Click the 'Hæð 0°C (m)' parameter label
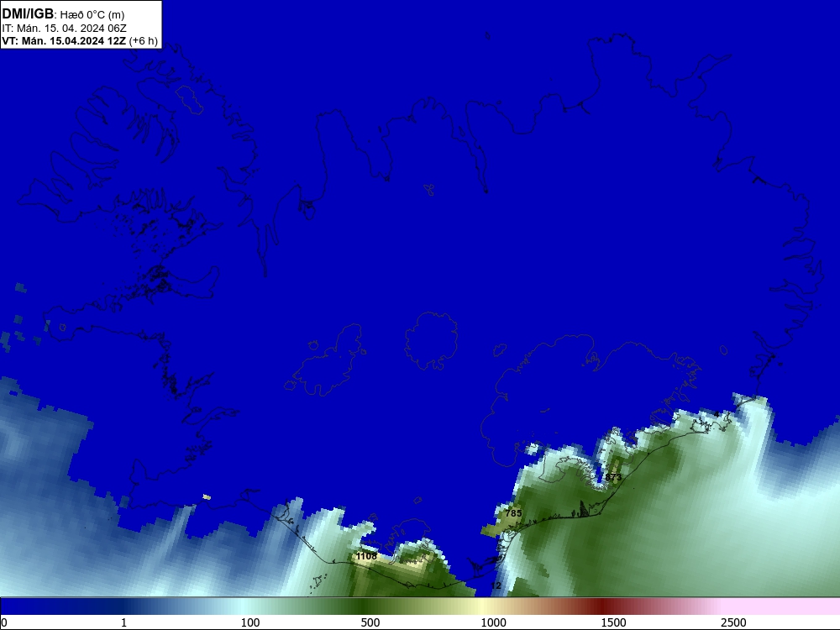This screenshot has width=840, height=630. pos(92,15)
